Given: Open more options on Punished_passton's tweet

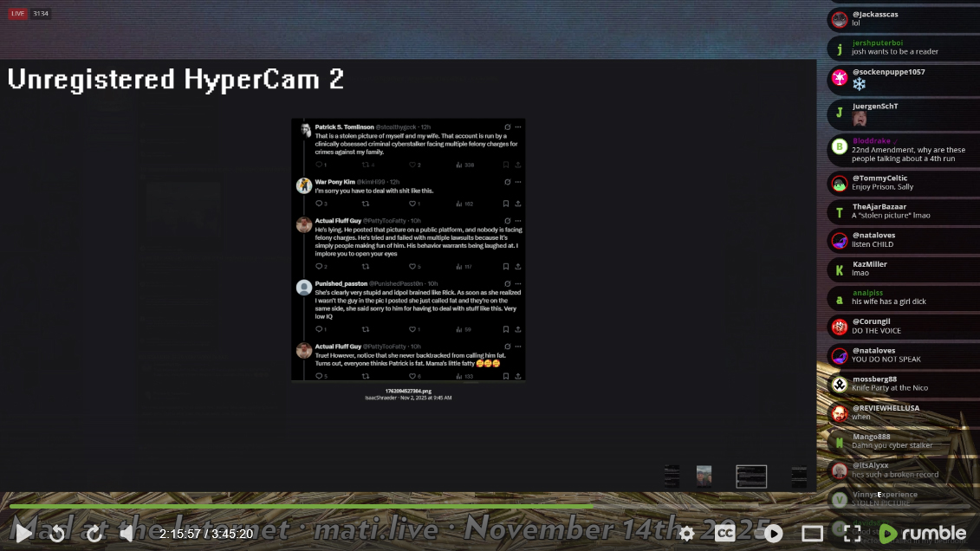Looking at the screenshot, I should click(x=518, y=283).
